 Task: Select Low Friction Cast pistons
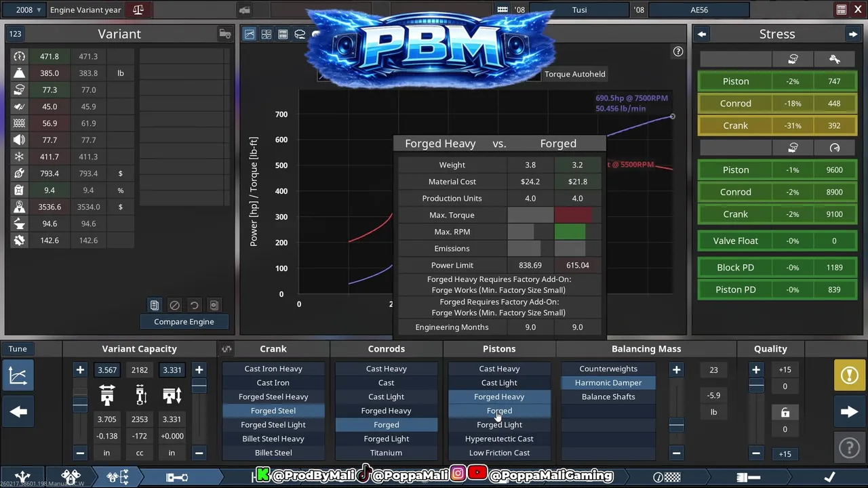pyautogui.click(x=499, y=453)
